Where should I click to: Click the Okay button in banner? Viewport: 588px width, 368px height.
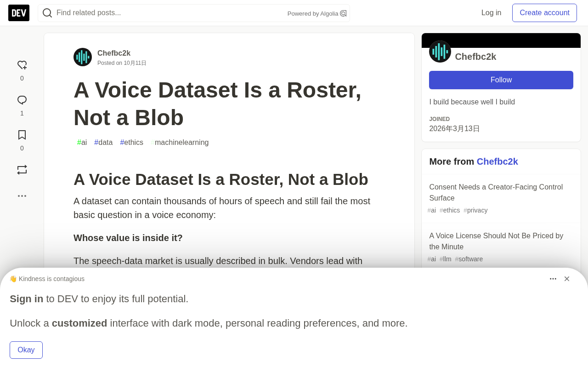click(26, 350)
